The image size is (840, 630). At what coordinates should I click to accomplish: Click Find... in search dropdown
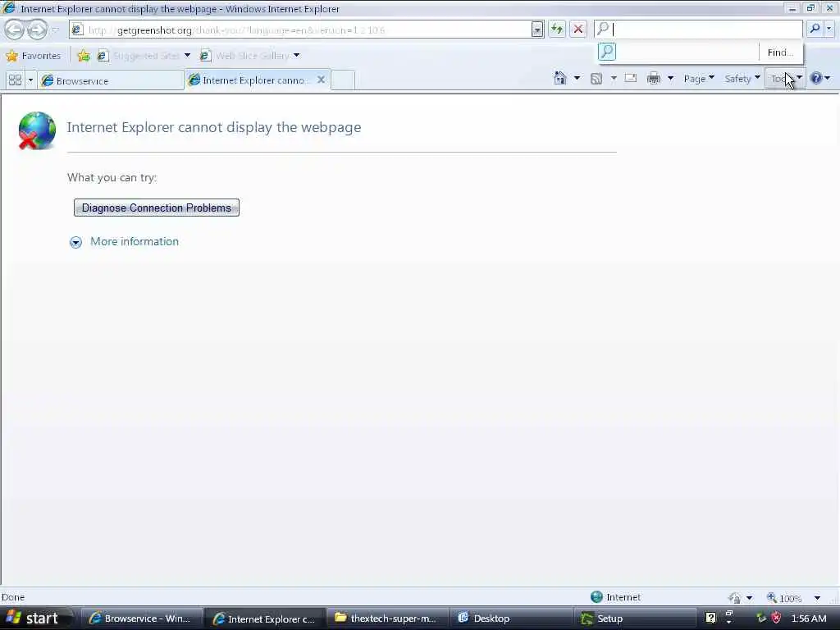click(780, 52)
